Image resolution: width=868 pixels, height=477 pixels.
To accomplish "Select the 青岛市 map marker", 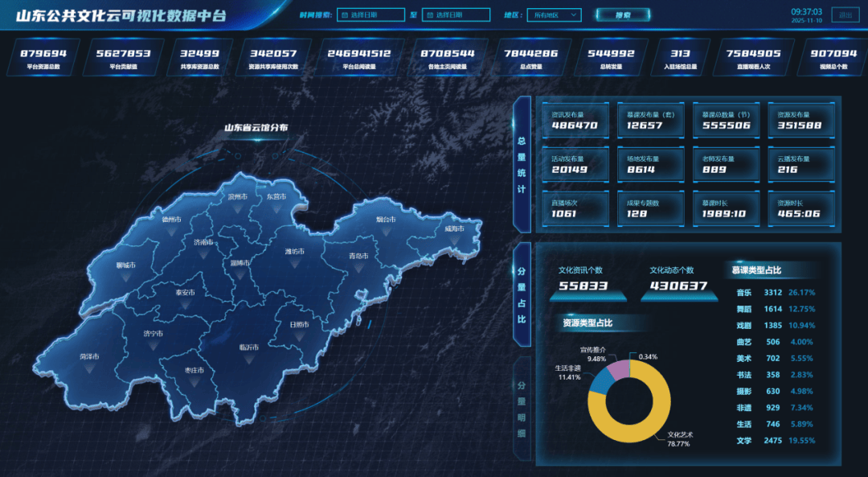I will 357,265.
